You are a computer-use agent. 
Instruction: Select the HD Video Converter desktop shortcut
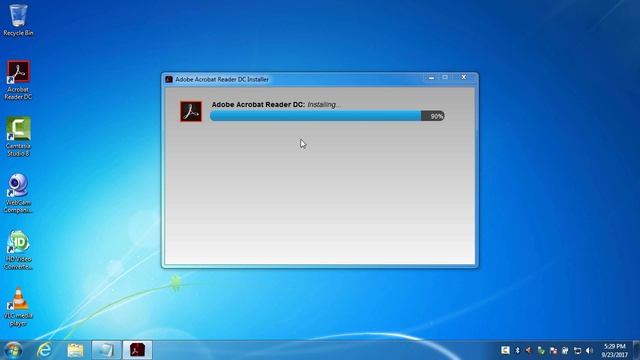(x=18, y=250)
